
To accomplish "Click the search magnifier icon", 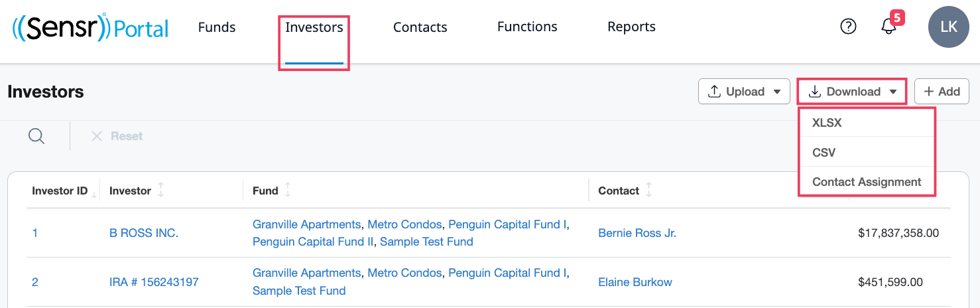I will pyautogui.click(x=36, y=136).
